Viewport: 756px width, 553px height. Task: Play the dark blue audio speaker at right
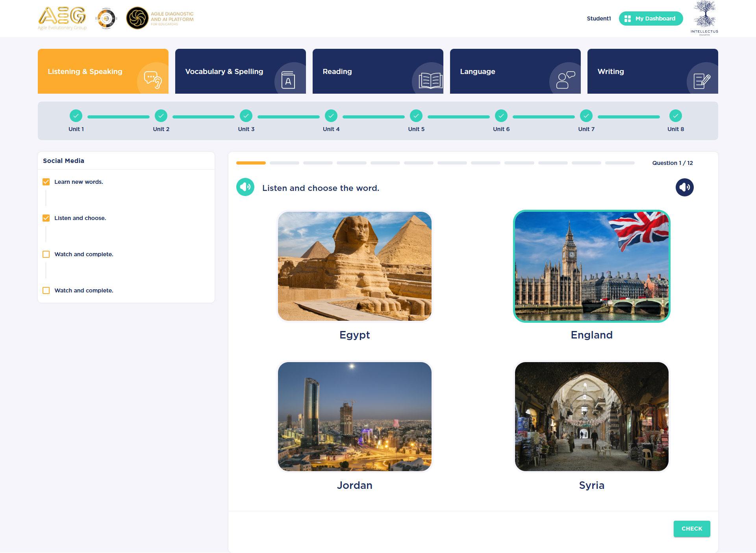(x=685, y=187)
